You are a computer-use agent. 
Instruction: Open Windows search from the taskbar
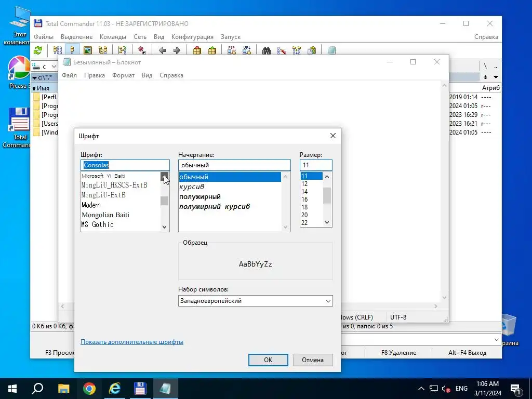pos(37,389)
